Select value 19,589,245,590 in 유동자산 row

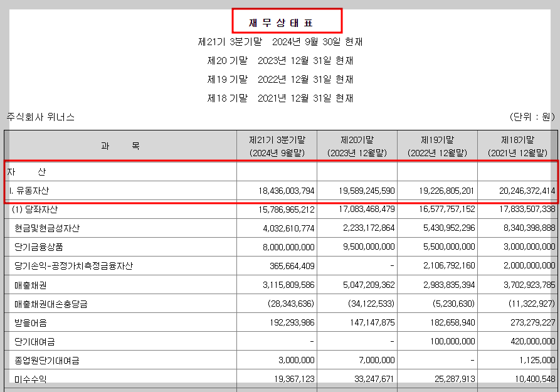pos(367,191)
